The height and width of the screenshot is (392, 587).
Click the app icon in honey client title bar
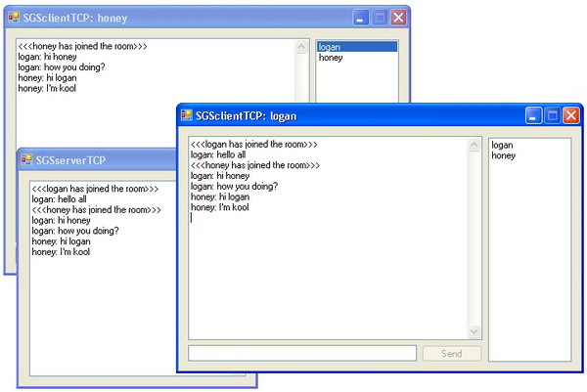click(x=14, y=18)
